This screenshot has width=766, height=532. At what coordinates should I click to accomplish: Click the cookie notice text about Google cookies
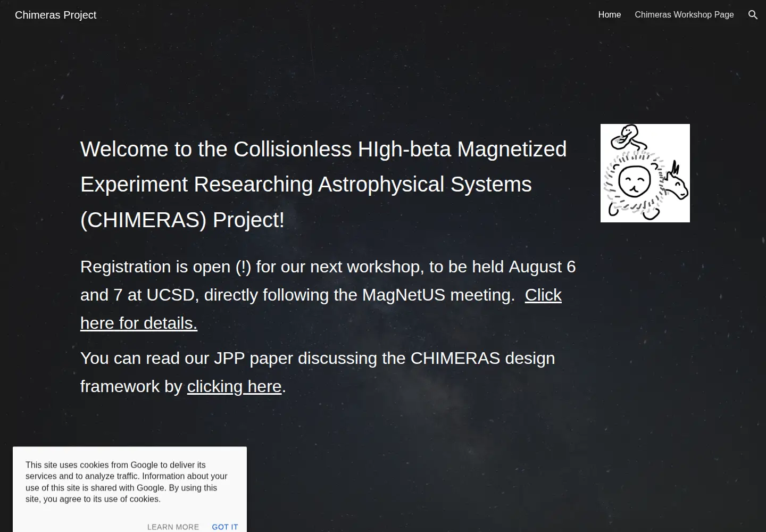coord(127,482)
